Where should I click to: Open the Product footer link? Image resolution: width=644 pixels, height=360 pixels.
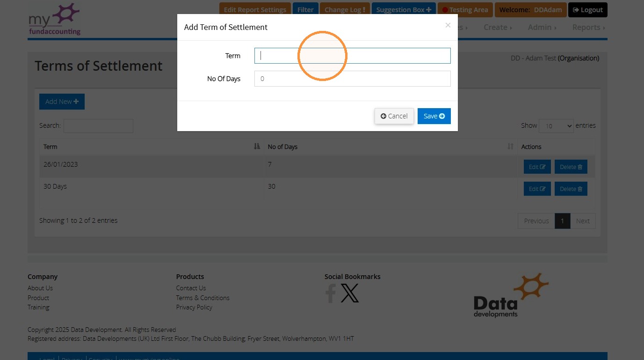pos(38,298)
